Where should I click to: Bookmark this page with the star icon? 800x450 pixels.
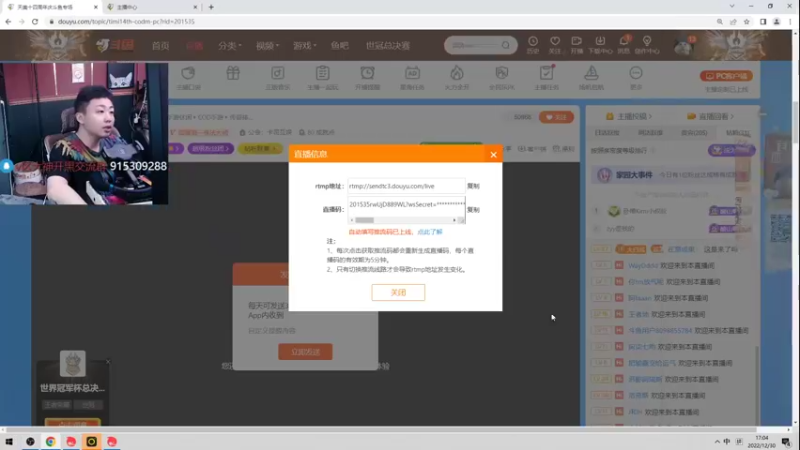tap(746, 21)
